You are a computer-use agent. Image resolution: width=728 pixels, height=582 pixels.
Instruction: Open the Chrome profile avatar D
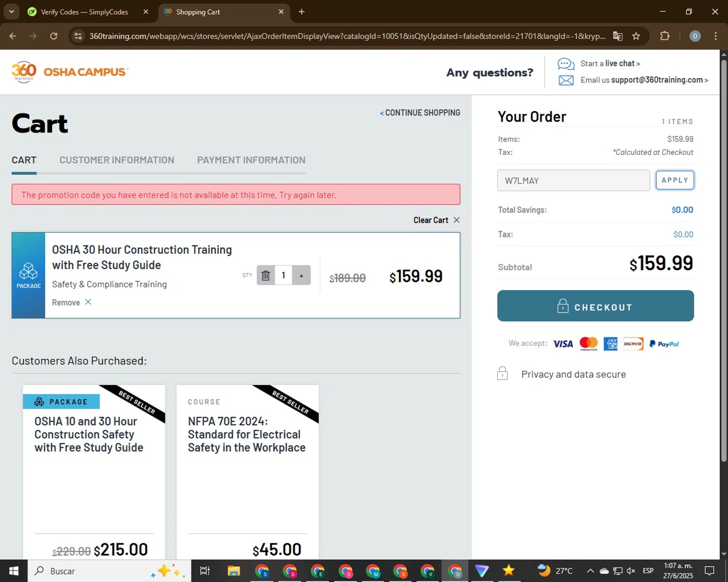(x=695, y=36)
